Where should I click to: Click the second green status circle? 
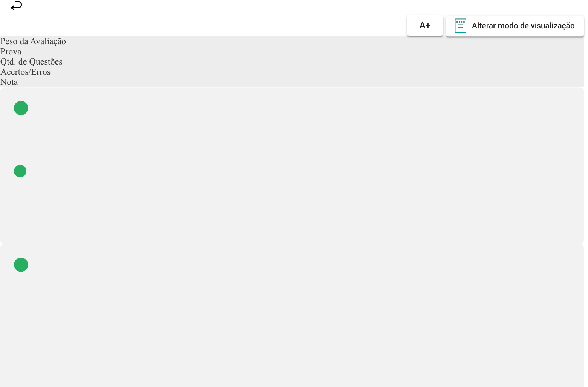pos(20,171)
